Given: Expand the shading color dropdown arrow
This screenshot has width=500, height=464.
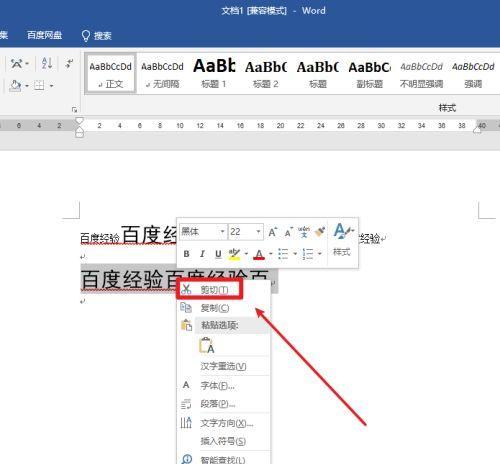Looking at the screenshot, I should [x=27, y=86].
